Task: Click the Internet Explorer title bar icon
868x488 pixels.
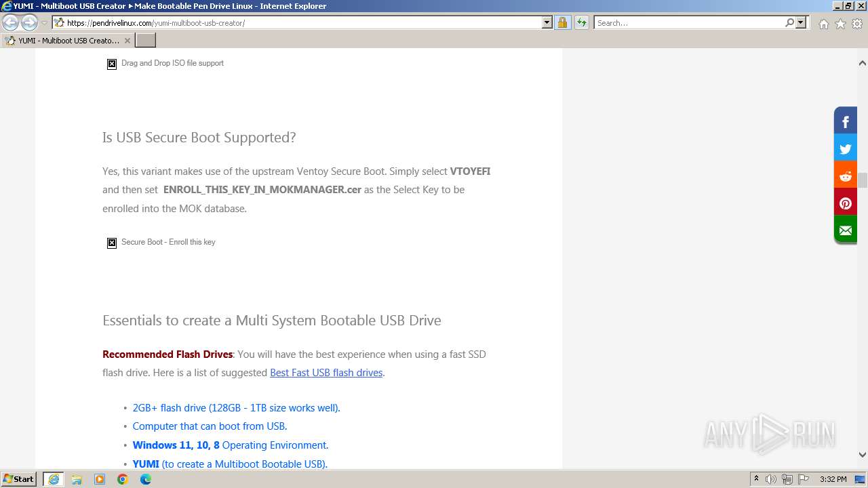Action: pos(7,6)
